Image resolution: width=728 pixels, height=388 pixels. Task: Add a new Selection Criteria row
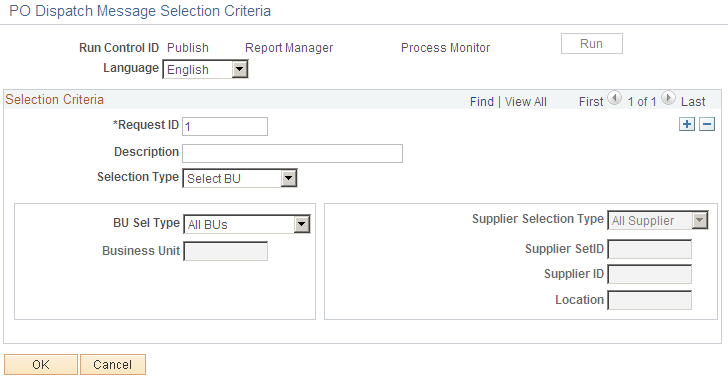687,124
